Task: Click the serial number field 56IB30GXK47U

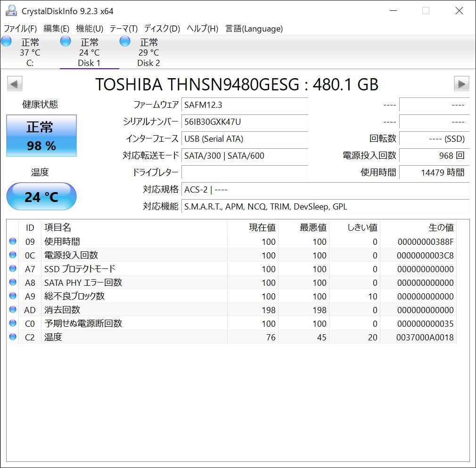Action: pos(245,121)
